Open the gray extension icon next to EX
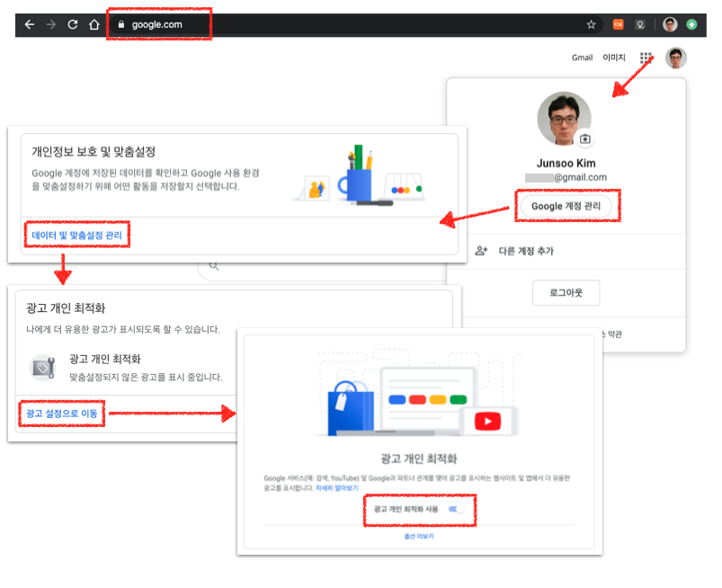The width and height of the screenshot is (722, 588). [x=640, y=25]
